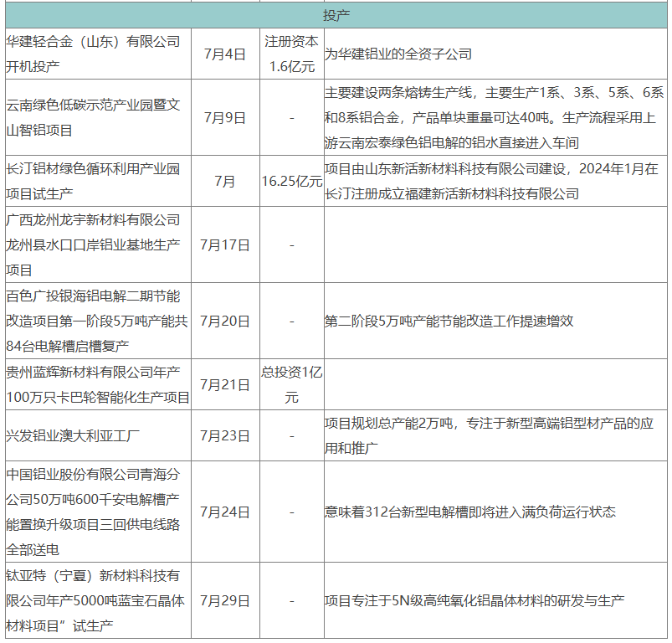Click note 第二阶段5万吨产能节能改造工作提速增效
Screen dimensions: 672x643
(449, 321)
